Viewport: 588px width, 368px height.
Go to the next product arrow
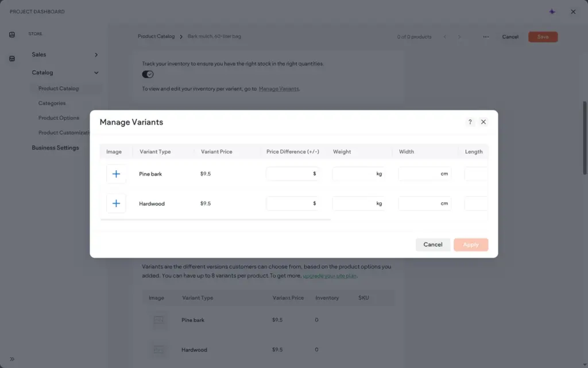pos(459,37)
